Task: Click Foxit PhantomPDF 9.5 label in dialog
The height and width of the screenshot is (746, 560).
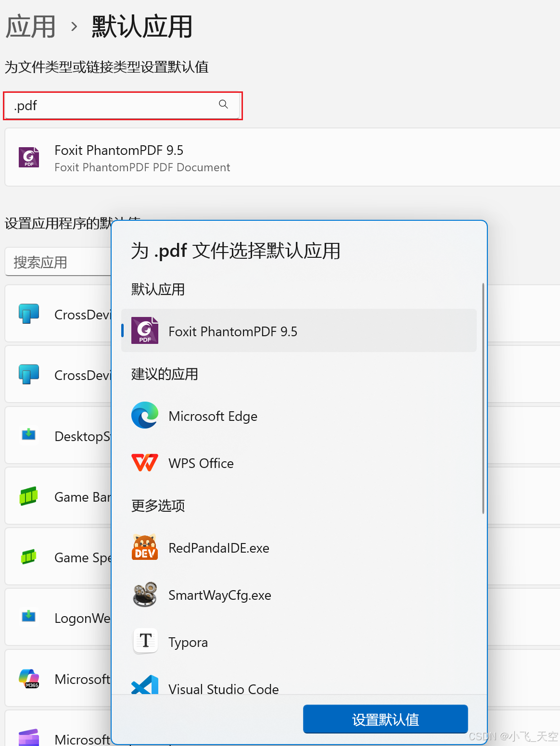Action: point(233,331)
